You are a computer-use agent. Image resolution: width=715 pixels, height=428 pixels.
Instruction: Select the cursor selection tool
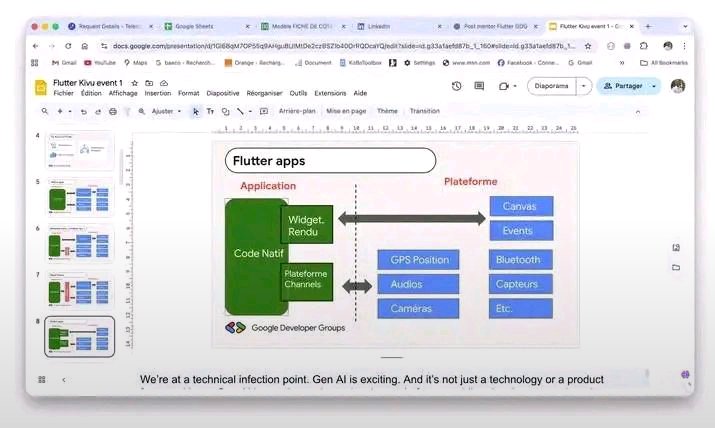pos(196,112)
